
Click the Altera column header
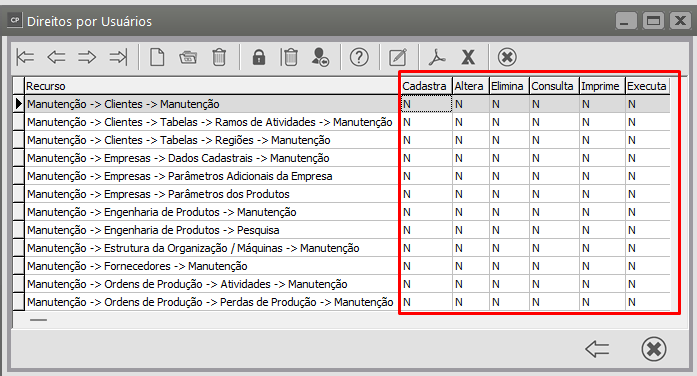point(470,86)
